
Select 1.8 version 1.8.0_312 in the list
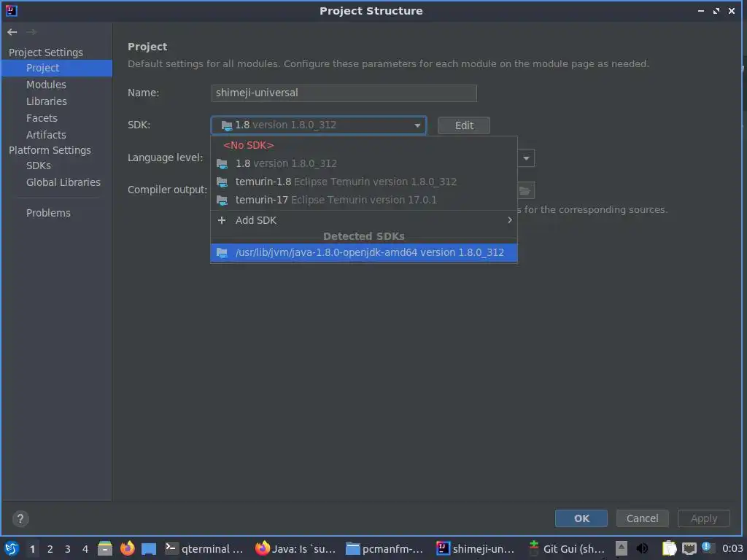[x=363, y=163]
